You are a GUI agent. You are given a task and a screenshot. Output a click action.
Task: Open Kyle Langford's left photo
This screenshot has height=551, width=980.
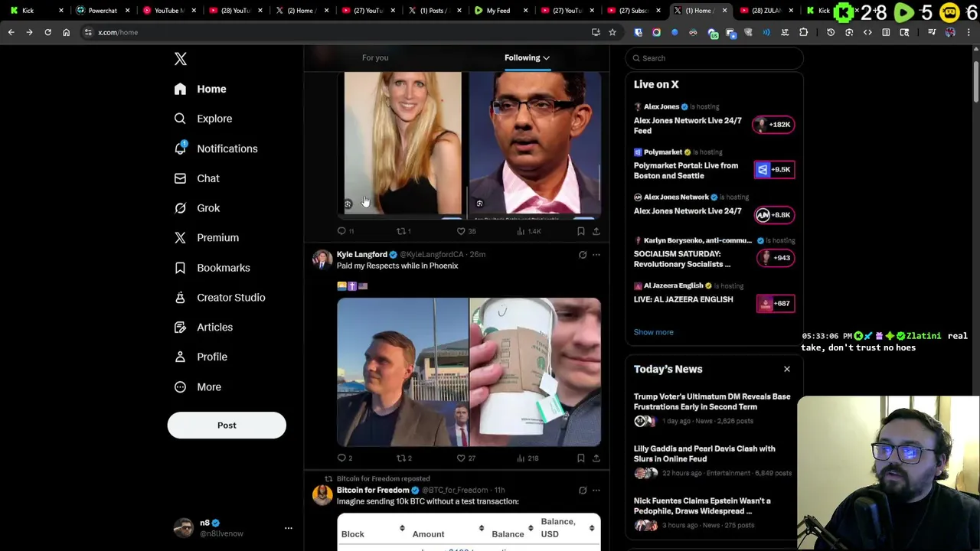pyautogui.click(x=403, y=372)
